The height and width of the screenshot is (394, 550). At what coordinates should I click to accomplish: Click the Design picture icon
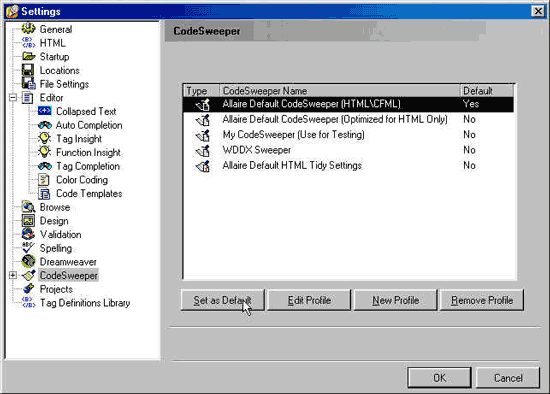28,221
